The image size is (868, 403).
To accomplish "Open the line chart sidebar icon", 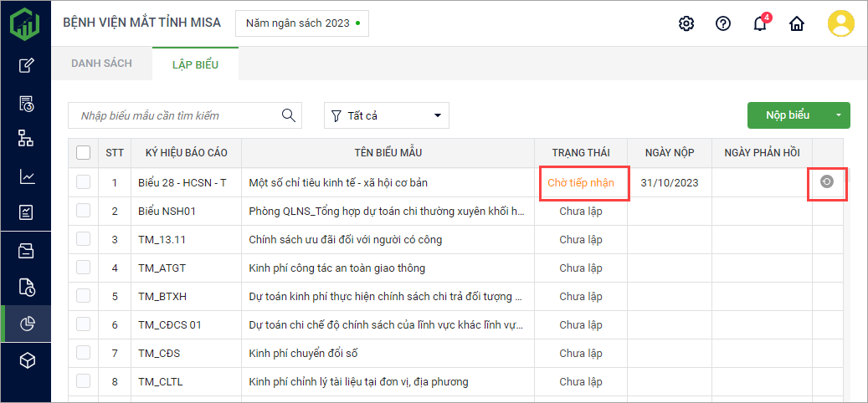I will pos(27,176).
